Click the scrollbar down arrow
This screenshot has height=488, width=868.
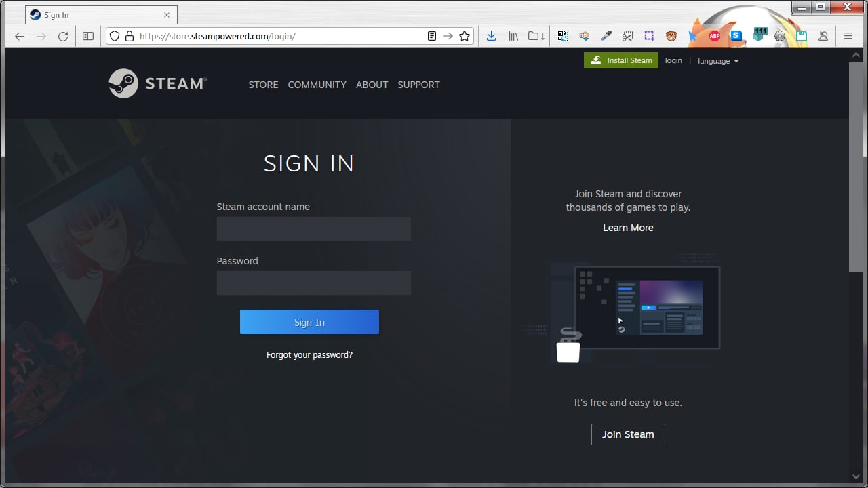[x=855, y=476]
